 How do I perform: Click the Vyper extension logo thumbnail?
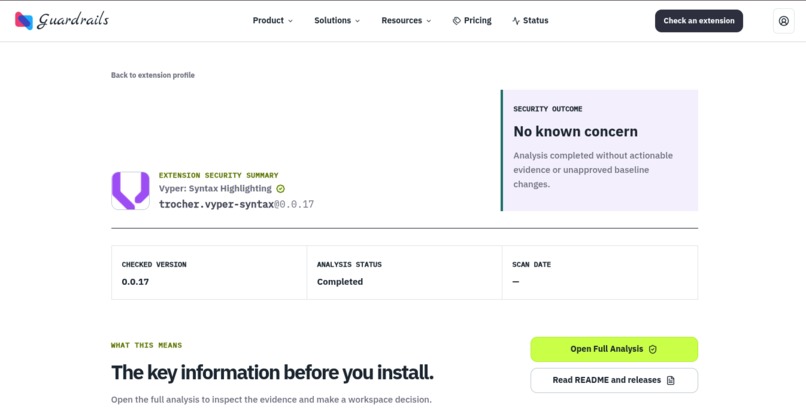pyautogui.click(x=131, y=191)
